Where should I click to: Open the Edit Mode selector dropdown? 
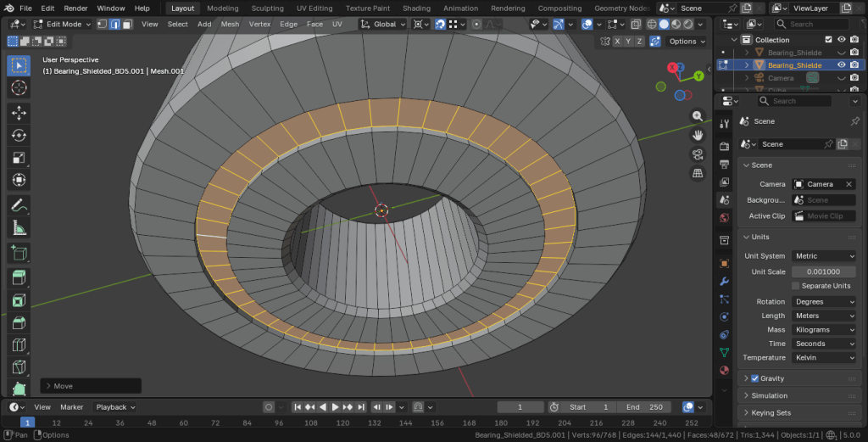[x=61, y=25]
